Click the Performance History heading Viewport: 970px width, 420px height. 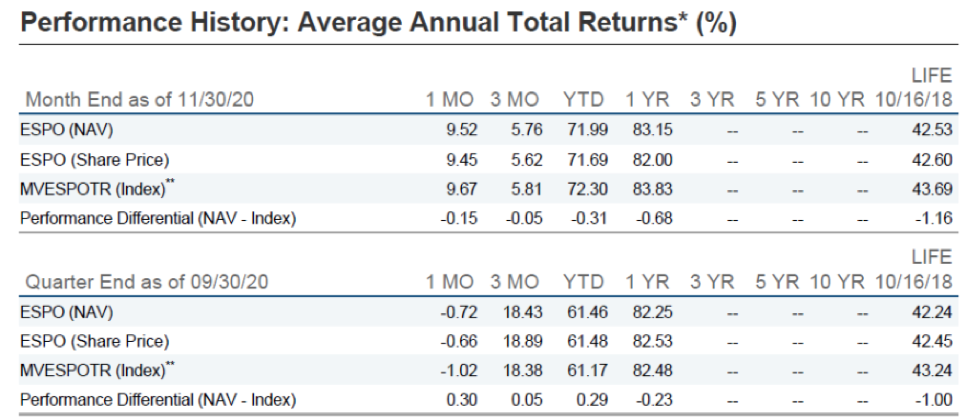(x=378, y=24)
